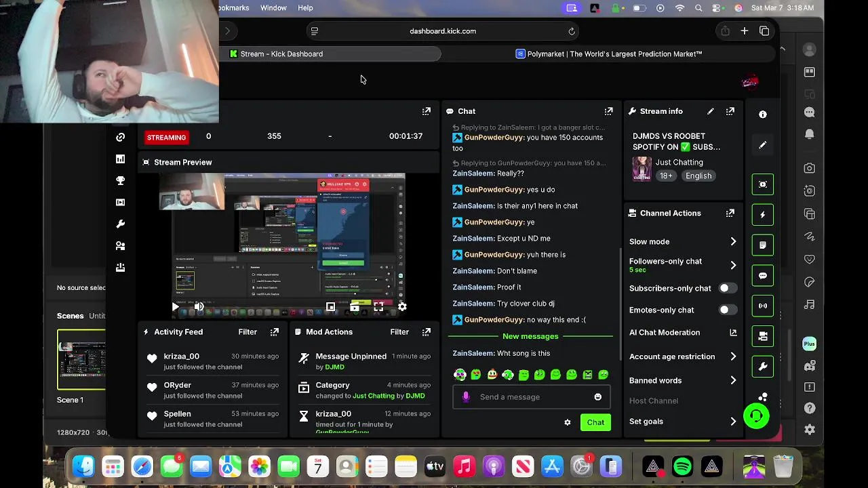
Task: Click the notification bell in browser sidebar
Action: coord(809,134)
